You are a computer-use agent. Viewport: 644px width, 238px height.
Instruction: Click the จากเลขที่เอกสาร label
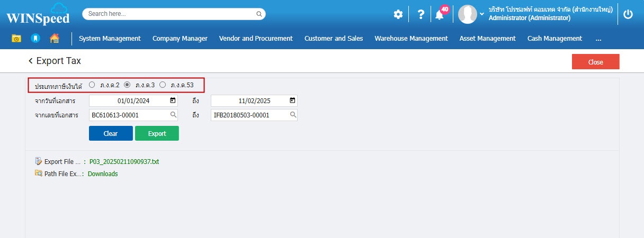click(x=57, y=115)
